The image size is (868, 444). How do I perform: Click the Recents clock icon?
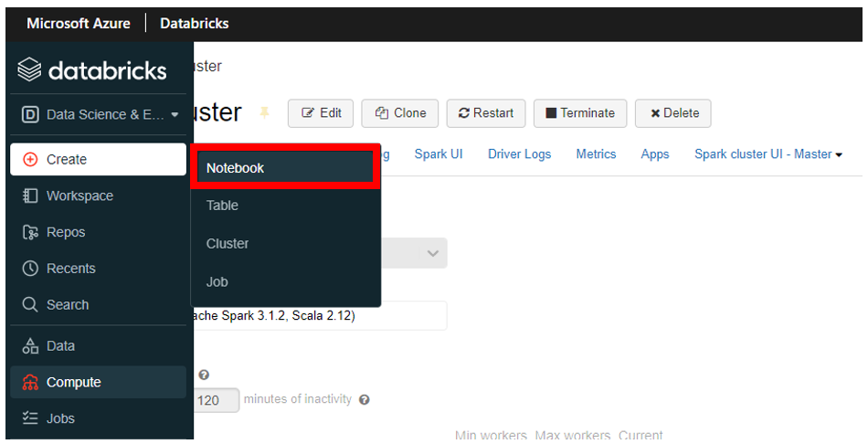click(30, 269)
